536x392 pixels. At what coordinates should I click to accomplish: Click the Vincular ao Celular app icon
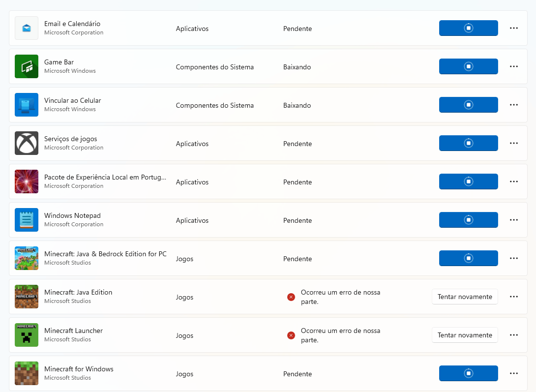click(27, 105)
